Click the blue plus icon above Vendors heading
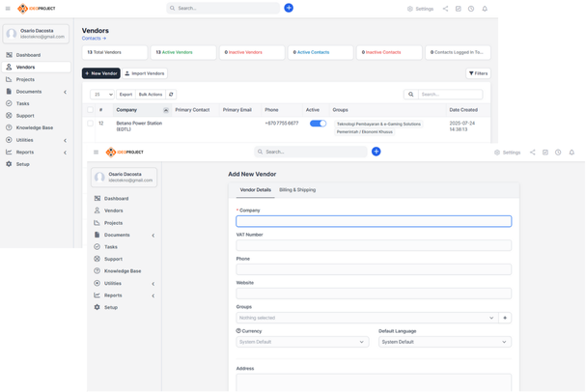This screenshot has width=586, height=392. [289, 8]
